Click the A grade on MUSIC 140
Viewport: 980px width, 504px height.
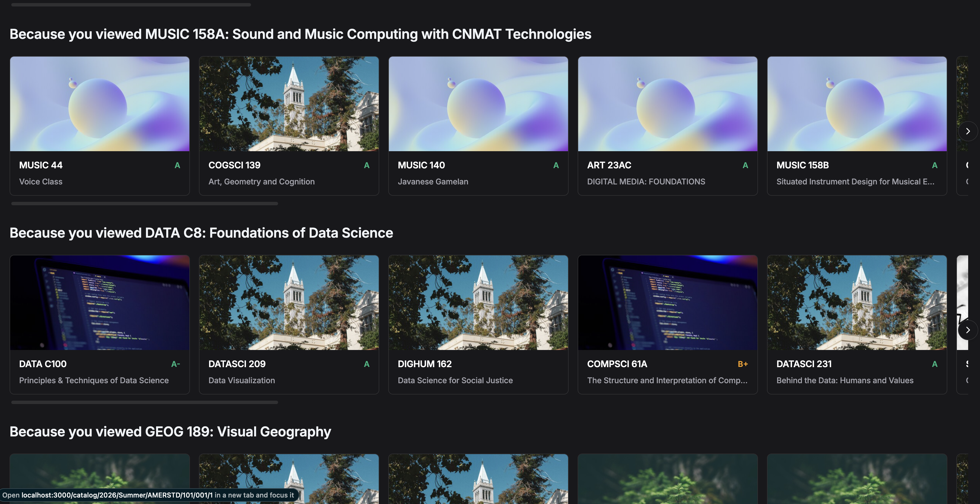(x=556, y=165)
